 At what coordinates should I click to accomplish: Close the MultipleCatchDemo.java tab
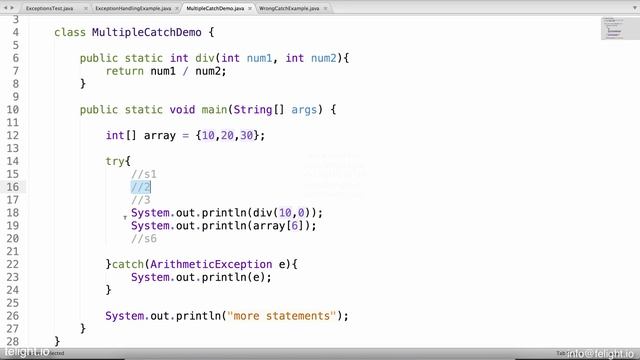point(250,8)
